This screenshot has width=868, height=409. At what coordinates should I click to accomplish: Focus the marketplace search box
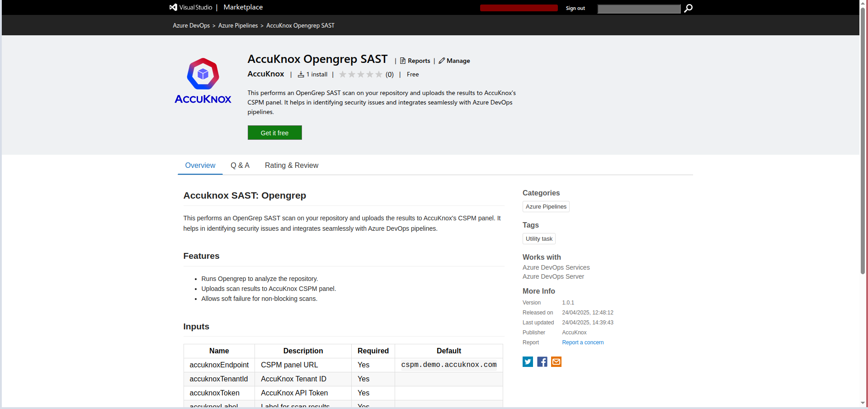tap(639, 9)
